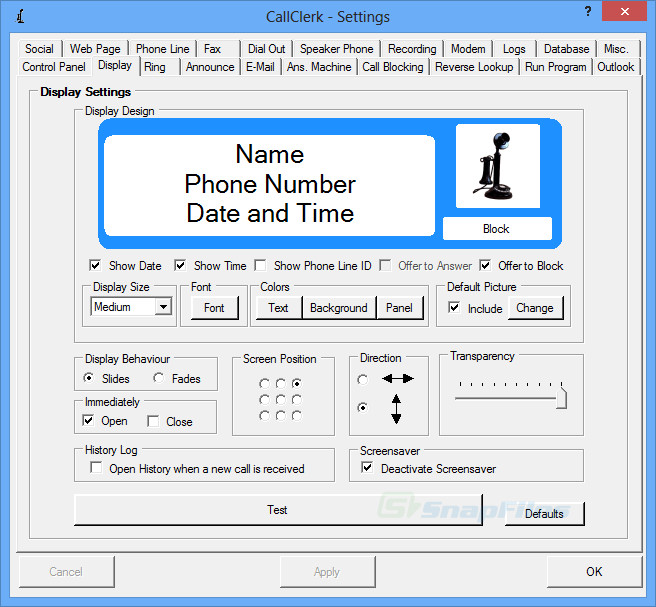Open the Speaker Phone tab
Screen dimensions: 656x607
click(336, 49)
